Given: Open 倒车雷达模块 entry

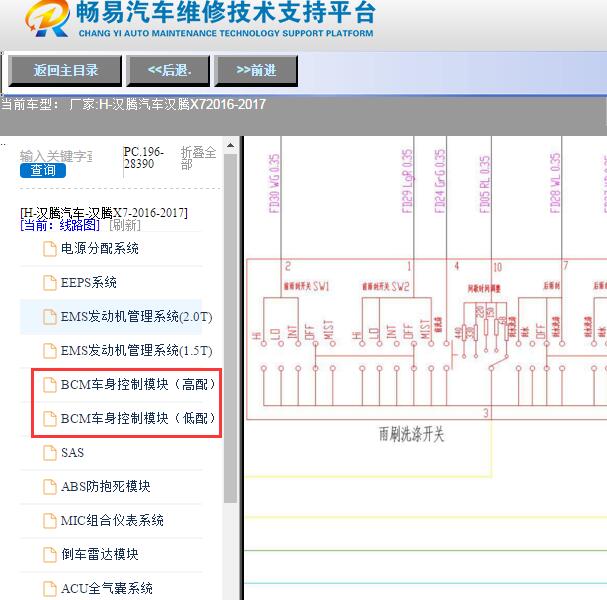Looking at the screenshot, I should pyautogui.click(x=99, y=554).
